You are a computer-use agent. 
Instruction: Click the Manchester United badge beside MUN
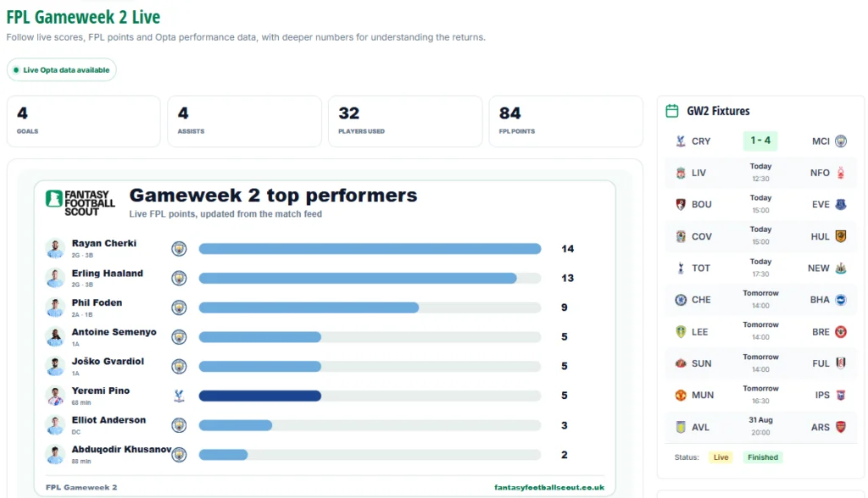[681, 395]
